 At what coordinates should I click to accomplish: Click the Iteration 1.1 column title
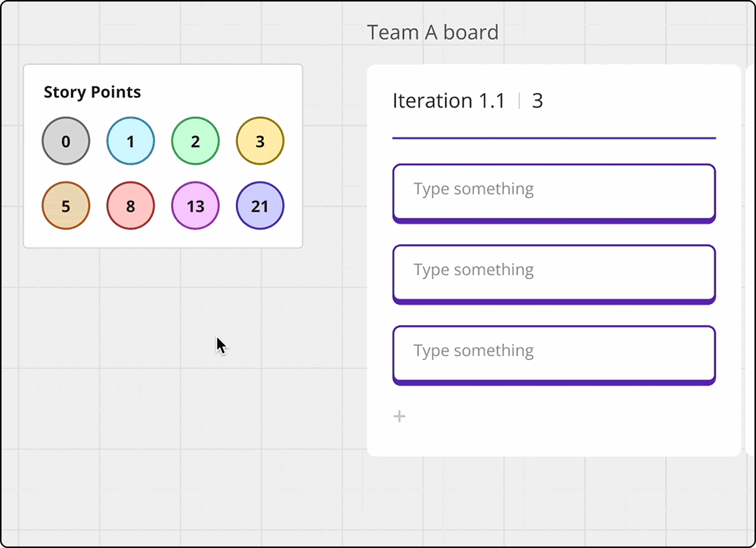coord(448,101)
